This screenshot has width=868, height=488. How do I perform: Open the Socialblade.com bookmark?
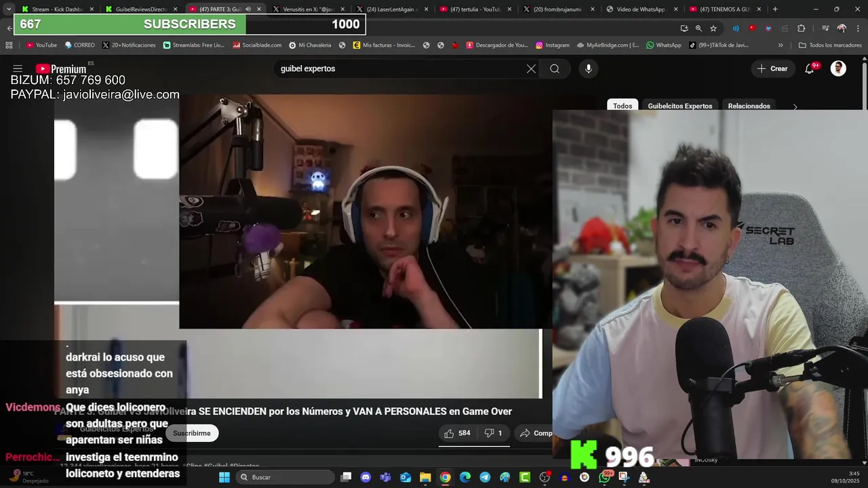click(x=257, y=45)
